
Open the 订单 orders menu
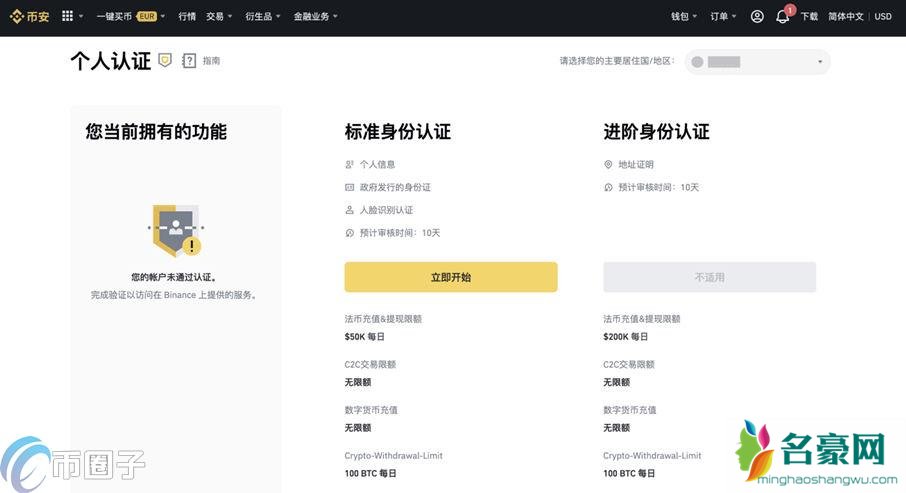click(723, 16)
